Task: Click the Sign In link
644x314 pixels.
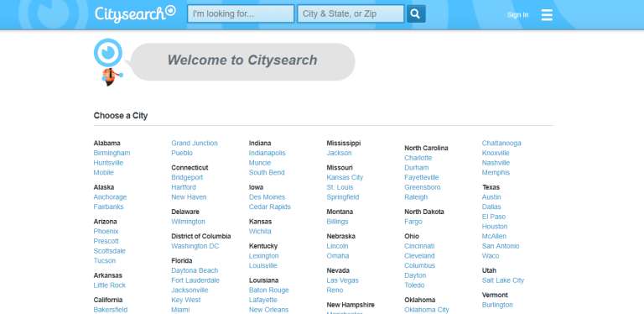Action: pos(517,15)
